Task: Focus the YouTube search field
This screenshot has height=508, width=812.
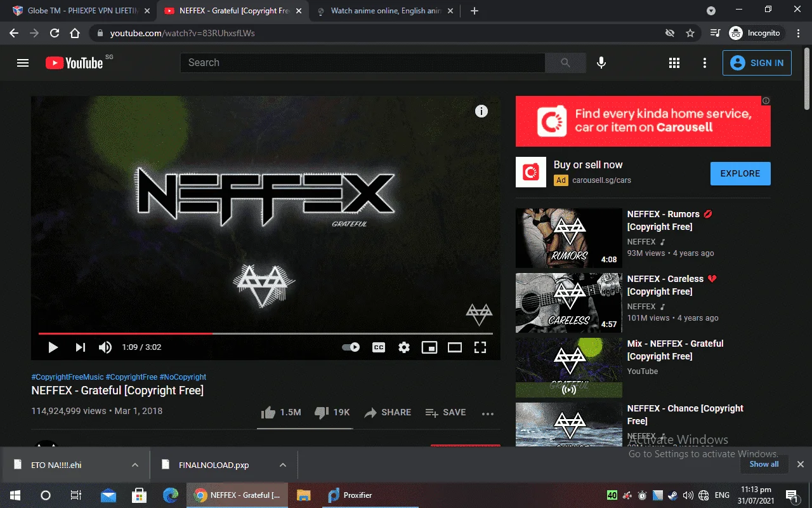Action: point(363,63)
